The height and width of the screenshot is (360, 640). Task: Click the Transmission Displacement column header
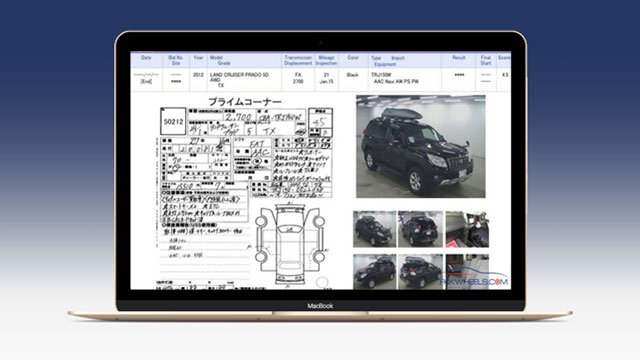298,60
